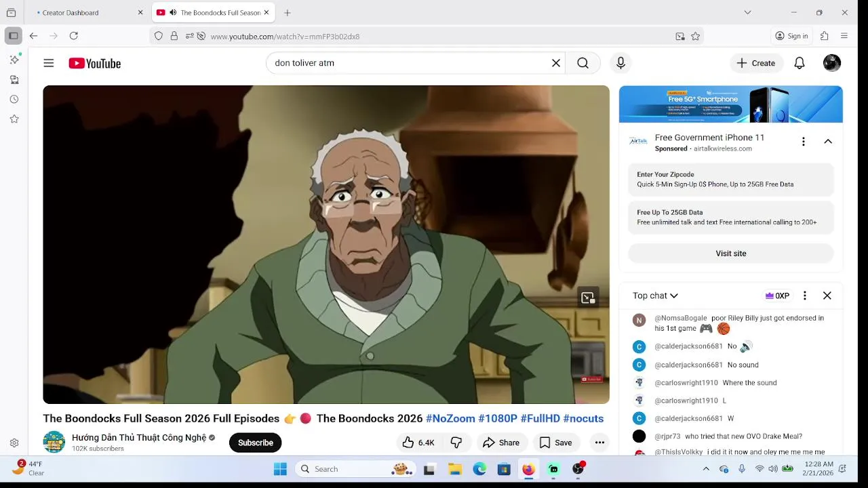Click the browser address bar URL

[x=285, y=37]
